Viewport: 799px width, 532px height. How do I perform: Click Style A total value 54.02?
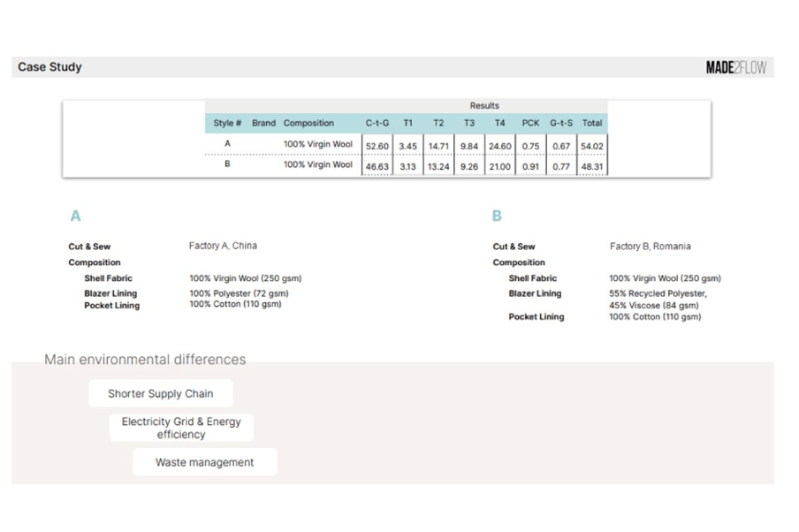[x=591, y=146]
